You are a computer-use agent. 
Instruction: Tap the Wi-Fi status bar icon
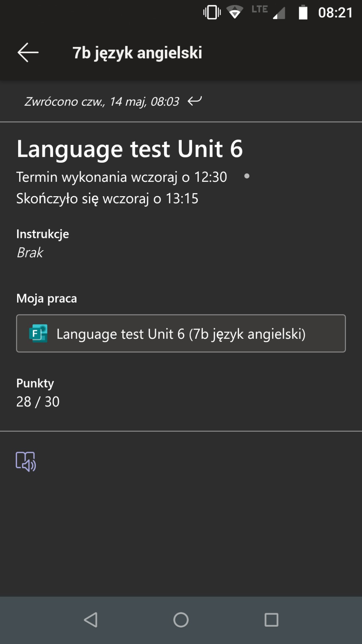(x=235, y=12)
